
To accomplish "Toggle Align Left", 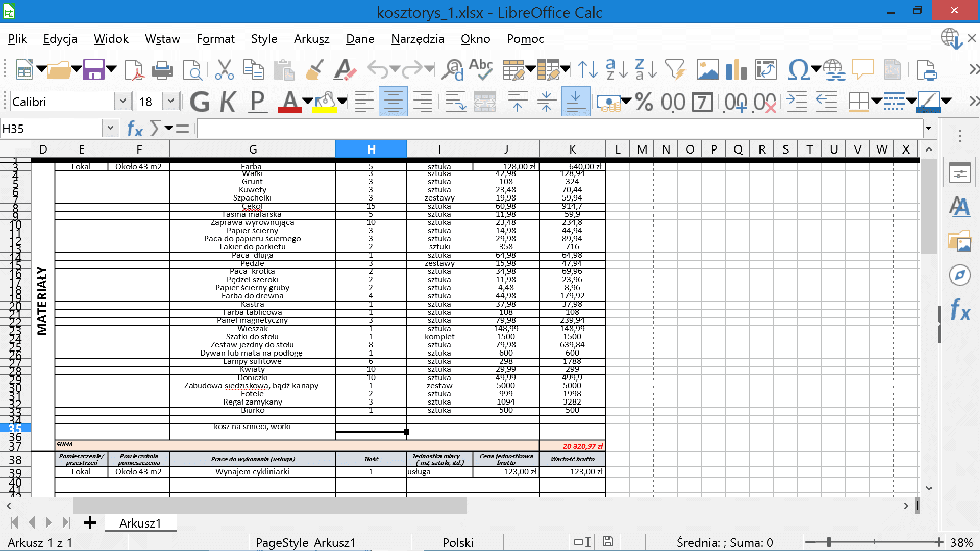I will 364,102.
